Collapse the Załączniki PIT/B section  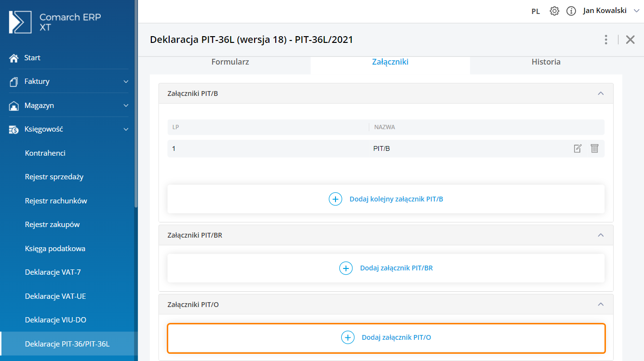[601, 94]
